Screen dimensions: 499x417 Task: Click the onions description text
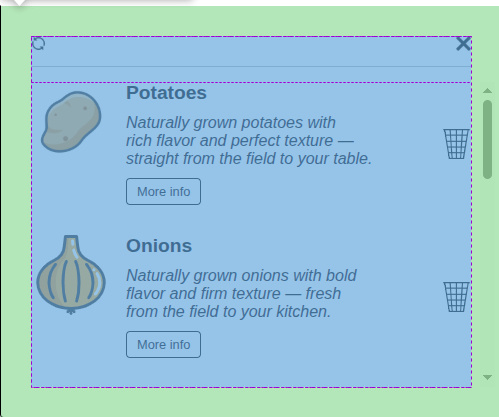pos(241,293)
